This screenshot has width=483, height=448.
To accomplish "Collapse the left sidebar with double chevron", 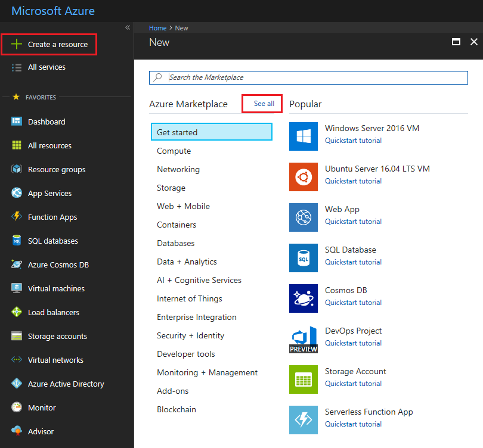I will [127, 27].
